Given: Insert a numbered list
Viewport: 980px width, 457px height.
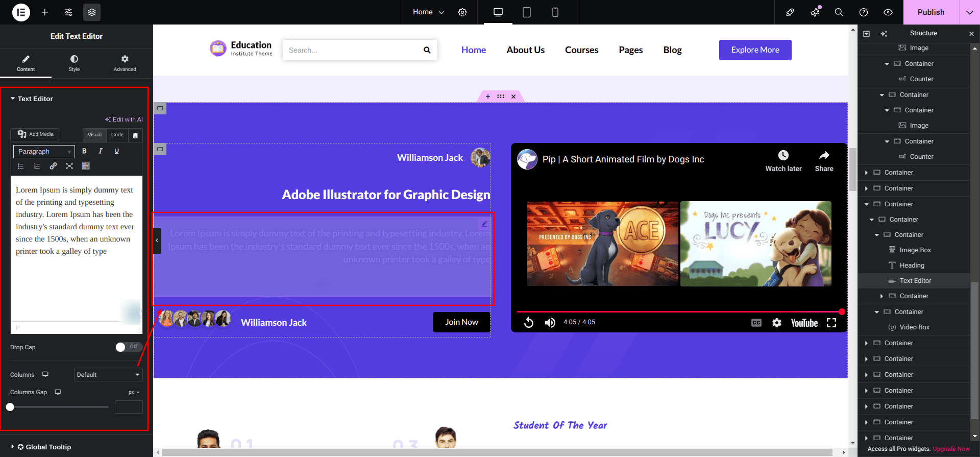Looking at the screenshot, I should 37,166.
